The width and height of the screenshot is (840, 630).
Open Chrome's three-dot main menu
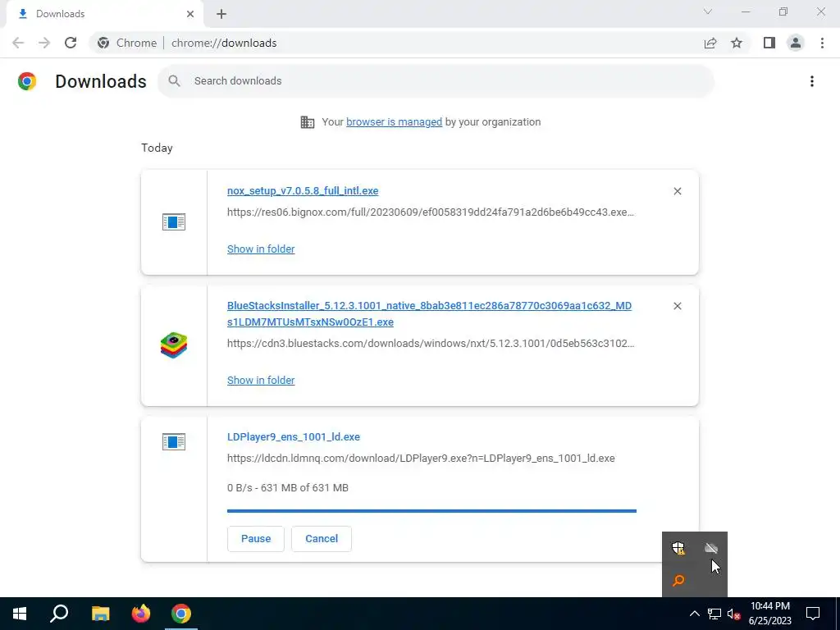(822, 43)
